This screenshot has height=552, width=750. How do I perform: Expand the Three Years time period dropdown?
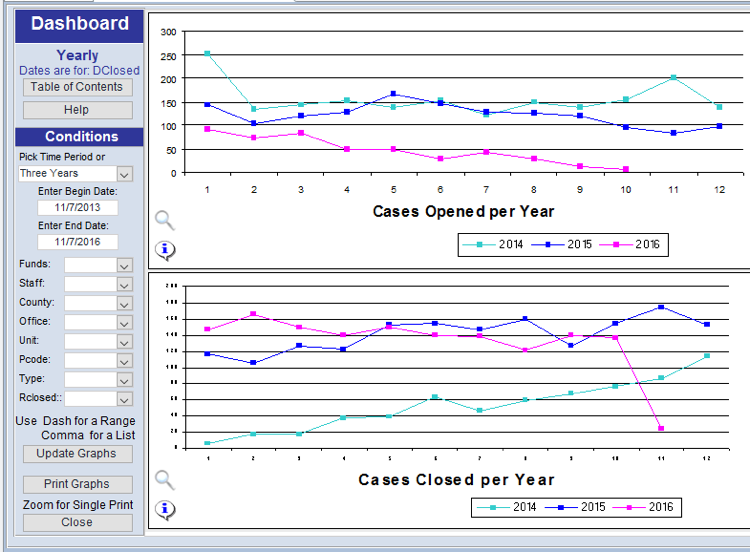pos(124,174)
